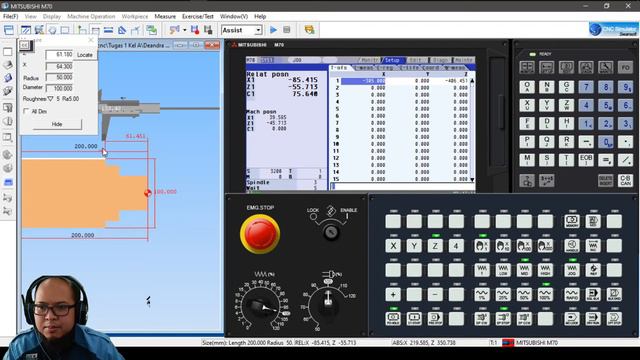Open the Help menu
Screen dimensions: 640x360
[260, 16]
